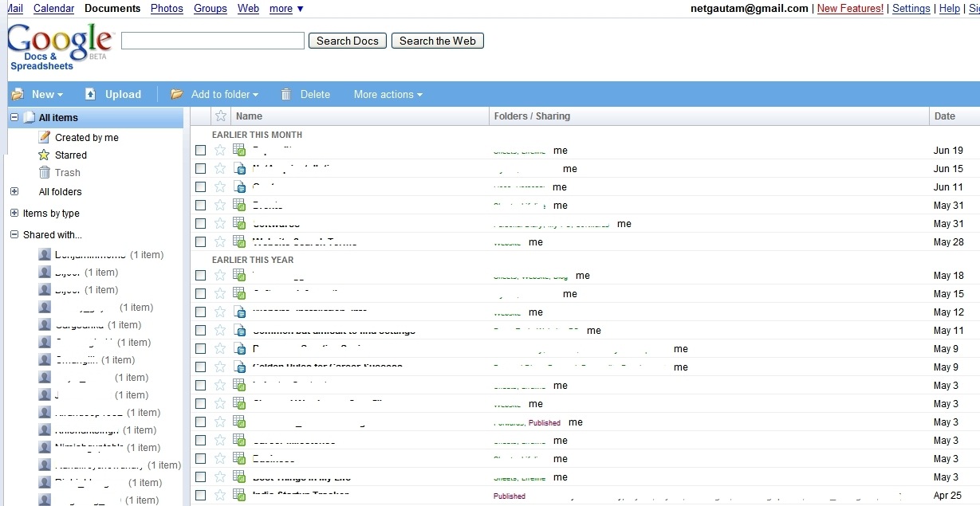
Task: Click in the docs search input field
Action: (x=213, y=41)
